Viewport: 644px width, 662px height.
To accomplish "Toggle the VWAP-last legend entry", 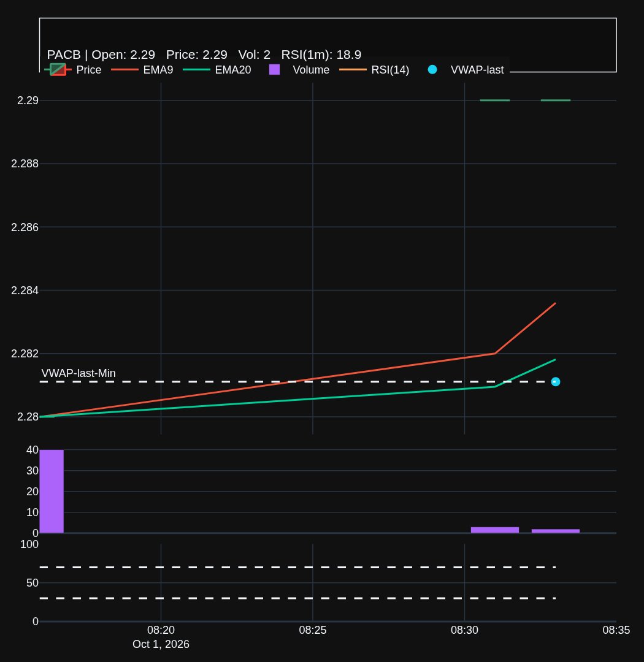I will click(466, 70).
